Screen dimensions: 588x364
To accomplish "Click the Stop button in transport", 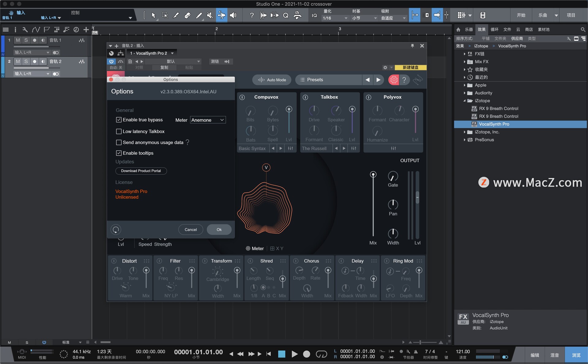I will 282,354.
